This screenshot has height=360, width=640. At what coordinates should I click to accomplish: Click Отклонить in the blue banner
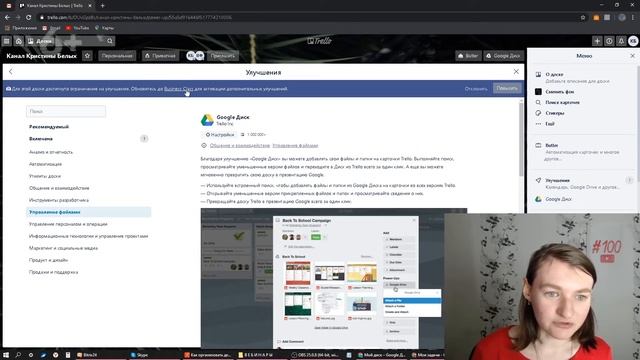point(476,89)
